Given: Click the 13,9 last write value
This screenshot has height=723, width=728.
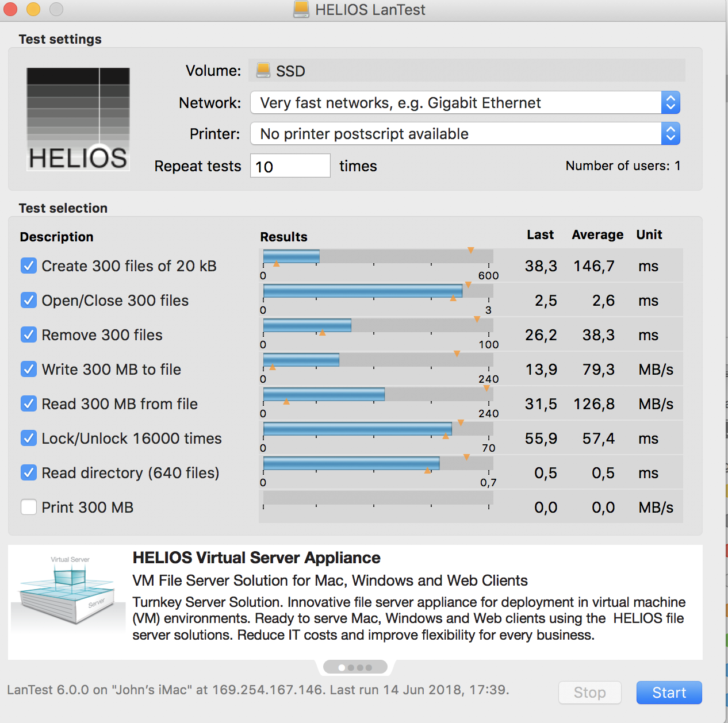Looking at the screenshot, I should coord(541,370).
